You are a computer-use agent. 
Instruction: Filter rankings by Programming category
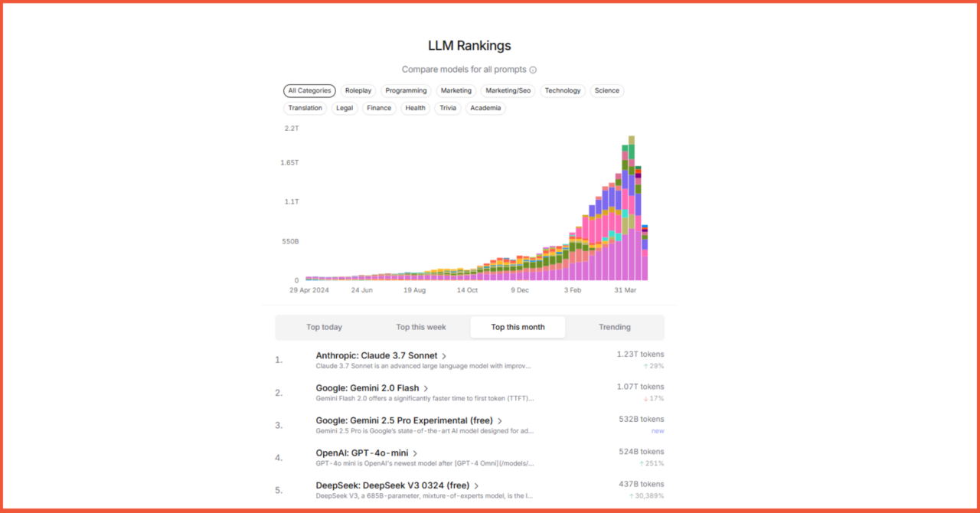[406, 90]
